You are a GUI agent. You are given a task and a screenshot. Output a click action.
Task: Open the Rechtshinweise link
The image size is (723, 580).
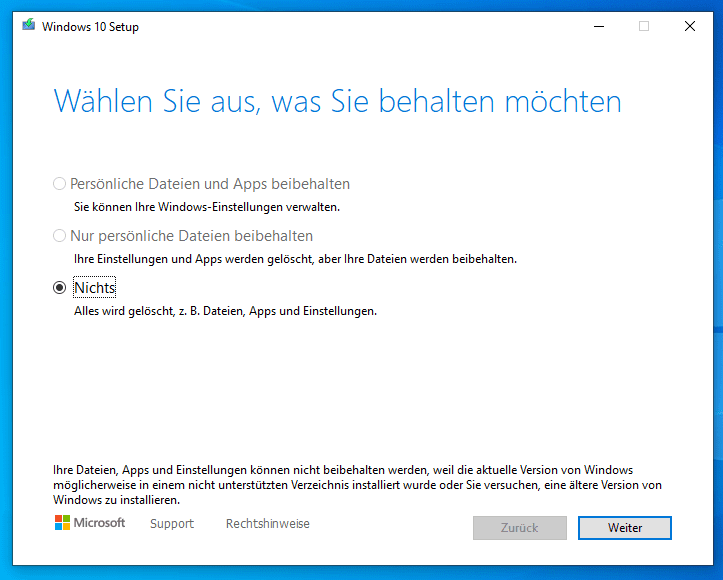tap(267, 524)
